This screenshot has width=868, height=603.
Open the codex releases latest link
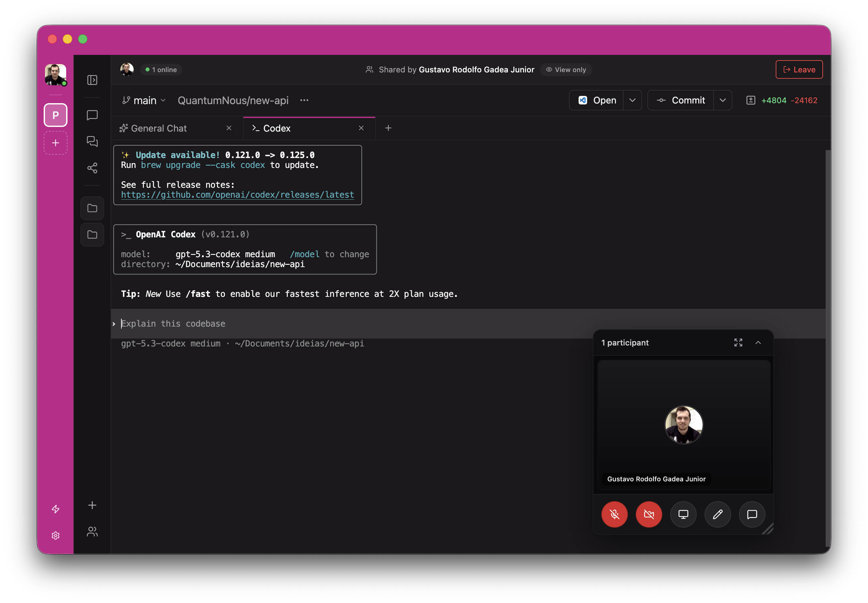(x=238, y=195)
